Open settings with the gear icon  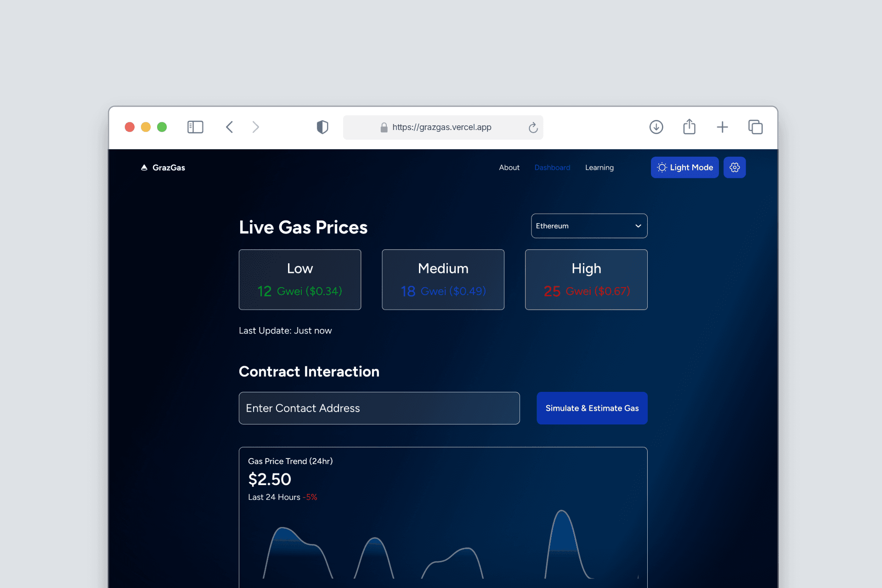pos(734,167)
